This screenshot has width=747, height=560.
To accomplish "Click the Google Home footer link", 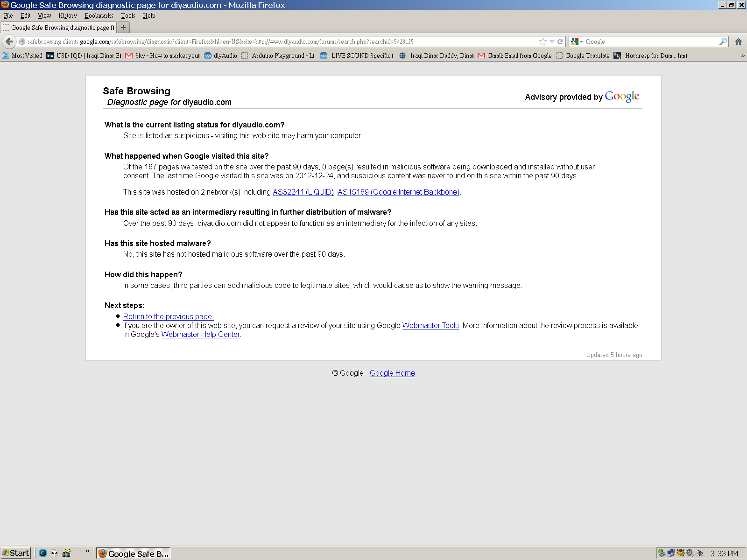I will [x=392, y=373].
